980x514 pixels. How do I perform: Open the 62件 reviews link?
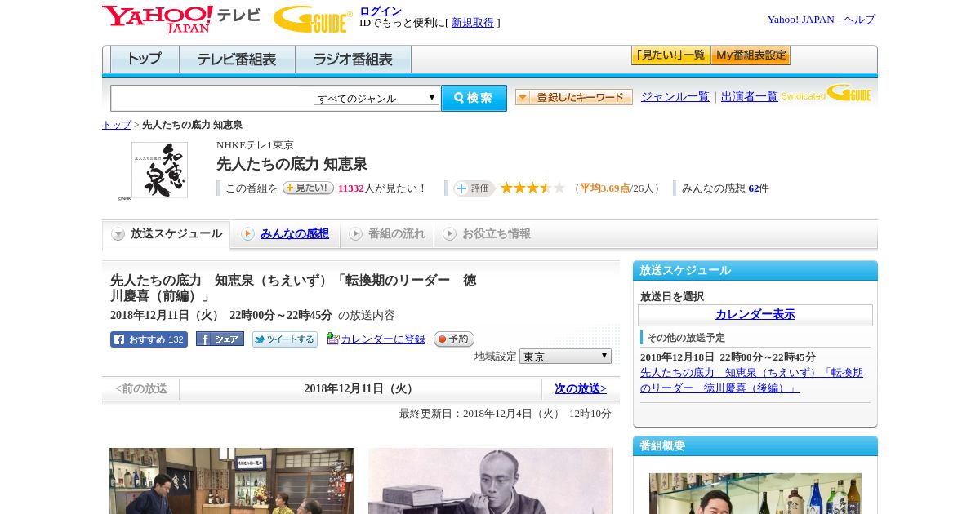[x=754, y=188]
